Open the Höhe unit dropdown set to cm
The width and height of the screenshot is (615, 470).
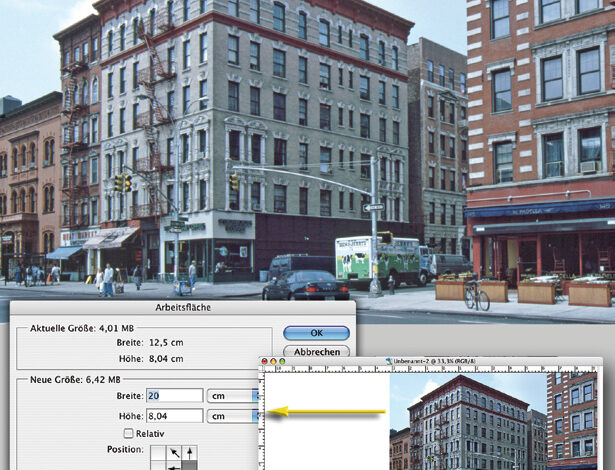[233, 415]
